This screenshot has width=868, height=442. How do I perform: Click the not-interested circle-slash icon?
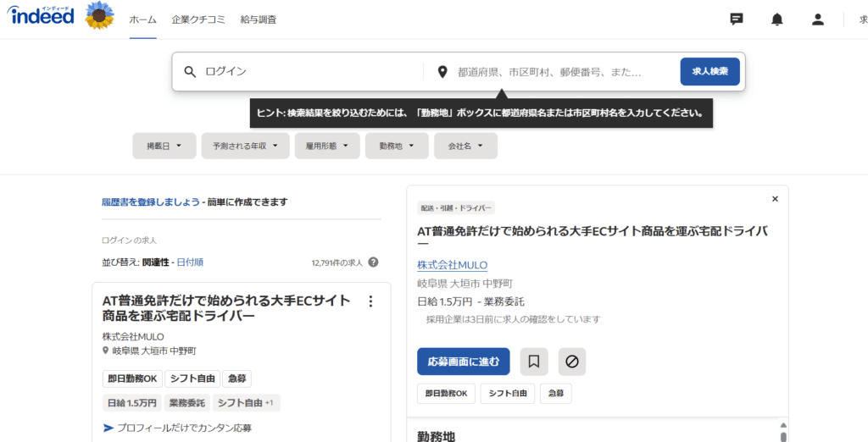pos(572,362)
